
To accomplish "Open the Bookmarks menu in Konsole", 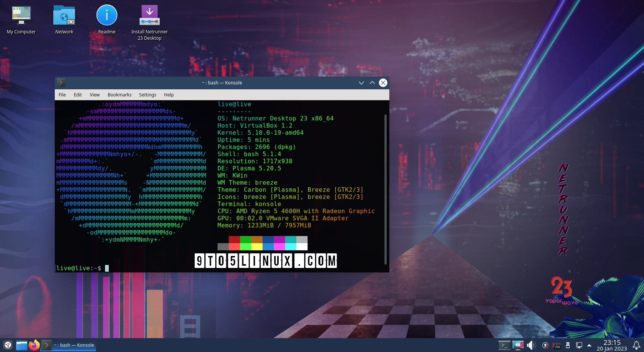I will coord(119,95).
